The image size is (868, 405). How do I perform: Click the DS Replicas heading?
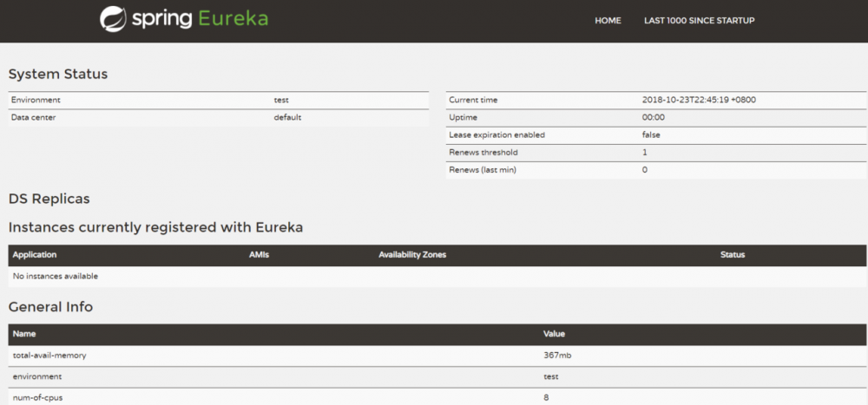[49, 199]
